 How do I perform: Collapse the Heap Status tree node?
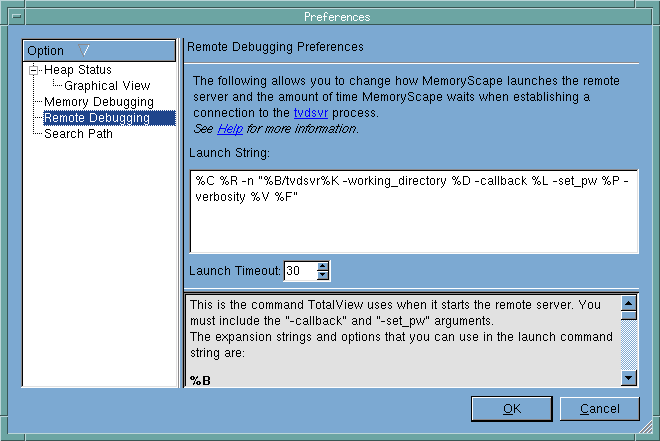tap(35, 70)
